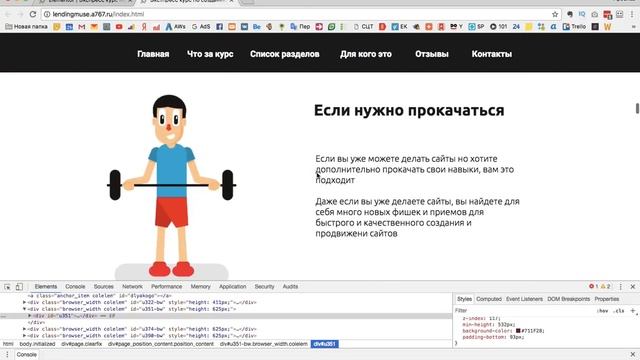Switch to the Network DevTools tab
The image size is (640, 360).
(132, 287)
